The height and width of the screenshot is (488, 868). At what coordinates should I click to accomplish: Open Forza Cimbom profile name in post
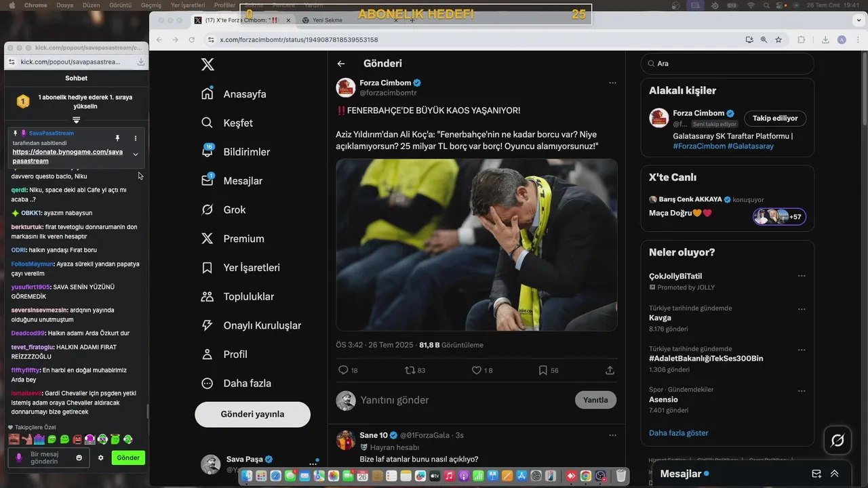click(x=384, y=83)
